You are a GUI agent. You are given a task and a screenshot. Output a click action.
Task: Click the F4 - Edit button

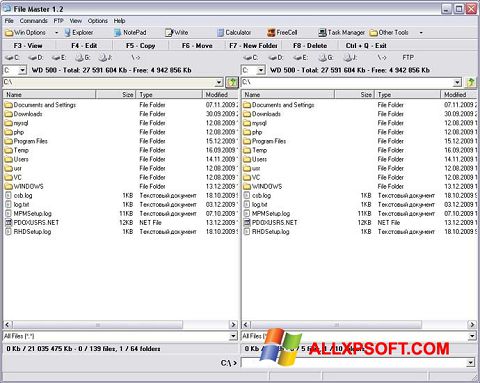click(x=84, y=46)
